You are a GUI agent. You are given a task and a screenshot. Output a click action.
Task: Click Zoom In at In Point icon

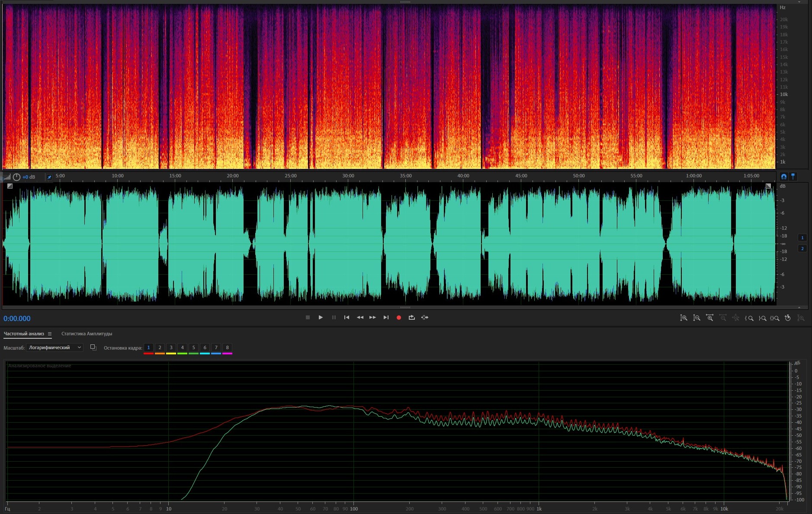(749, 318)
